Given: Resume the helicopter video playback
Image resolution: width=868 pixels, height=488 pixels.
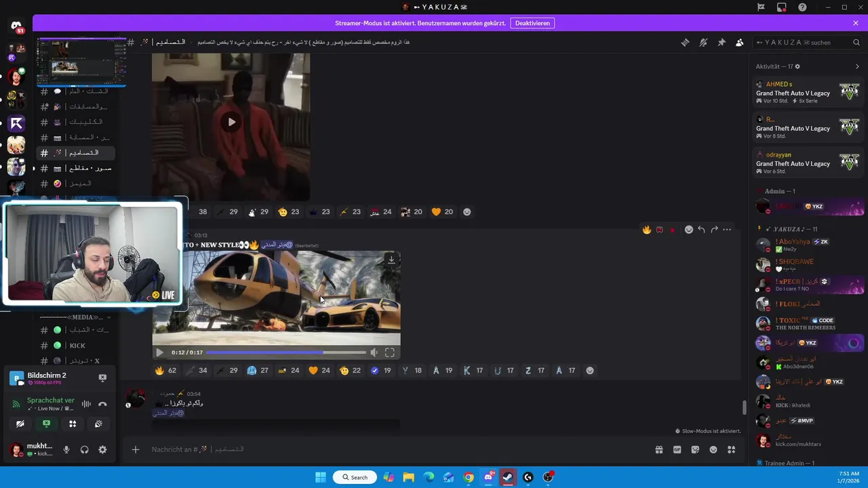Looking at the screenshot, I should coord(159,352).
